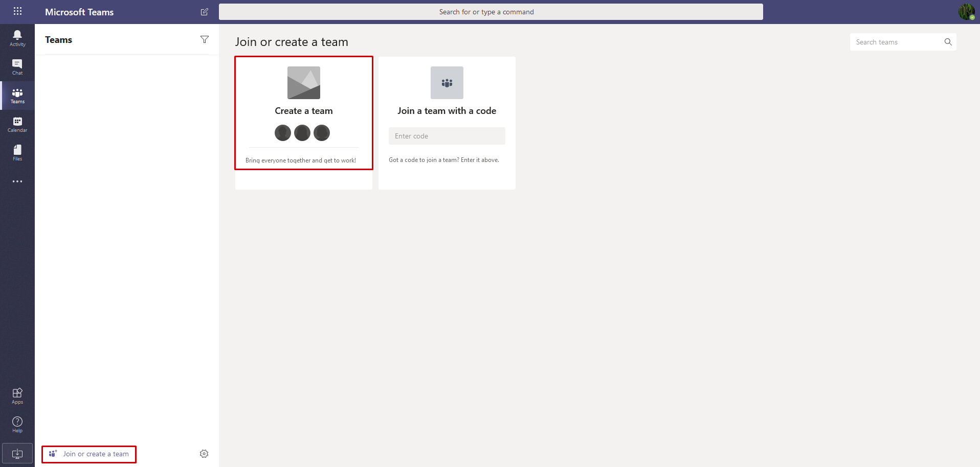Focus the Search teams box
980x467 pixels.
(x=895, y=42)
